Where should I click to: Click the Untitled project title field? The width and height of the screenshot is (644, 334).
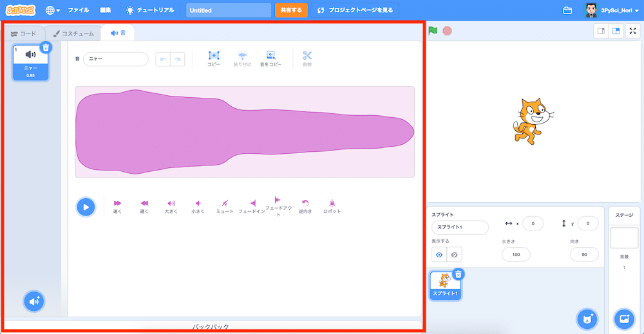pos(229,10)
